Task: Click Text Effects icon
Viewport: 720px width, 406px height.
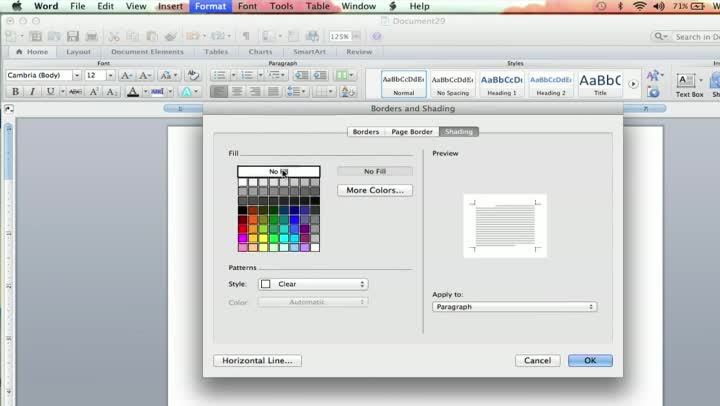Action: click(186, 91)
